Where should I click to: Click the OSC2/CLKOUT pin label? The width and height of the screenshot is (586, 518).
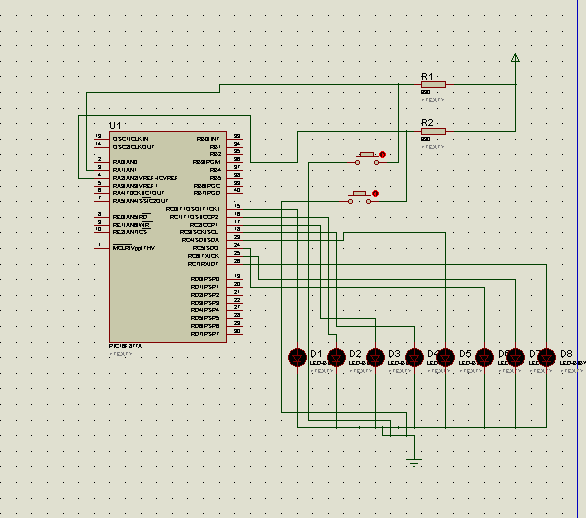[133, 147]
